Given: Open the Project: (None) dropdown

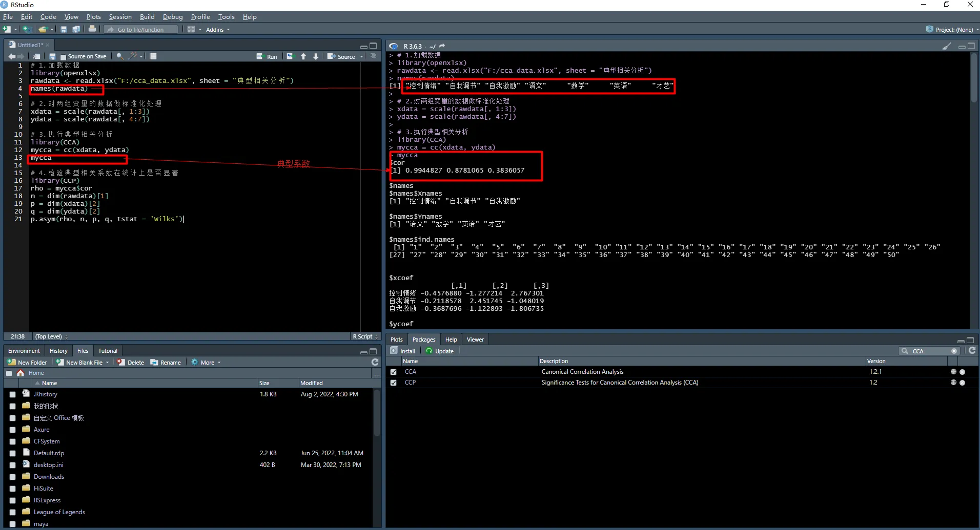Looking at the screenshot, I should [x=952, y=30].
